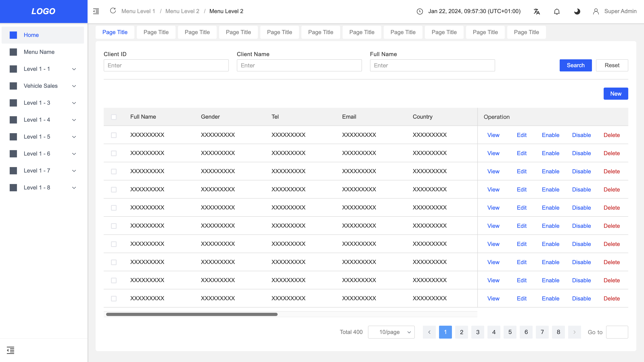The image size is (644, 362).
Task: Click the Level 1 - 5 square icon
Action: click(13, 137)
